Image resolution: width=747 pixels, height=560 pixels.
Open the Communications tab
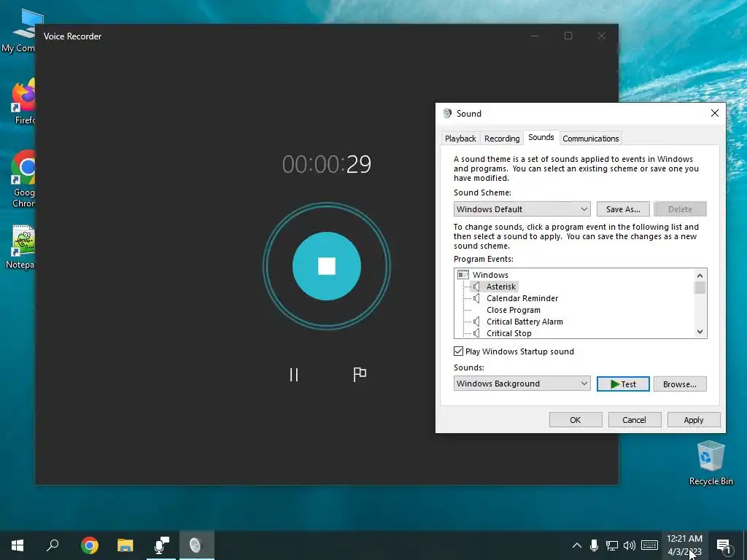pos(591,139)
